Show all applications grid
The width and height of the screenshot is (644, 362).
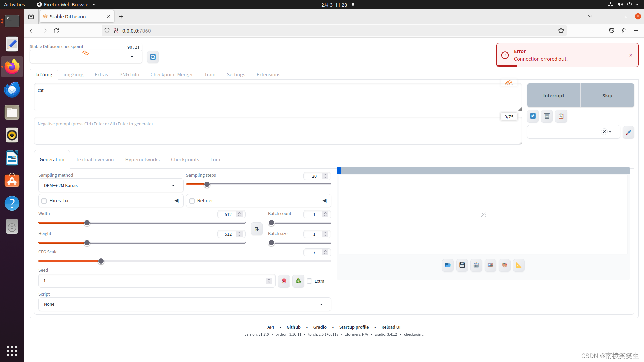(12, 350)
